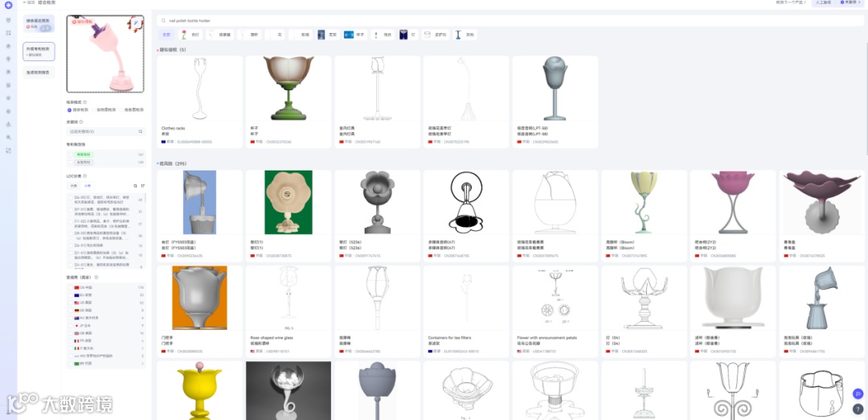Select the 灯 category chip
This screenshot has height=420, width=868.
[x=409, y=35]
